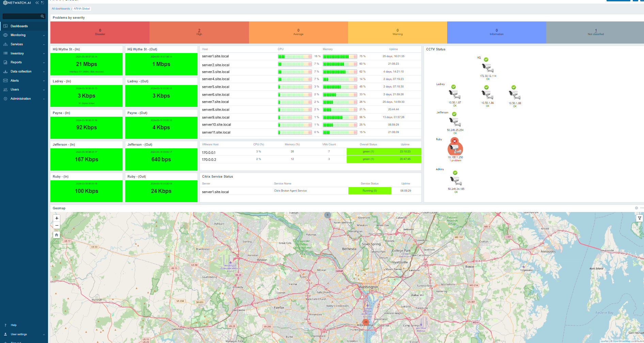Viewport: 644px width, 343px height.
Task: Click the camera icon 10.50.1.86
Action: pyautogui.click(x=487, y=95)
